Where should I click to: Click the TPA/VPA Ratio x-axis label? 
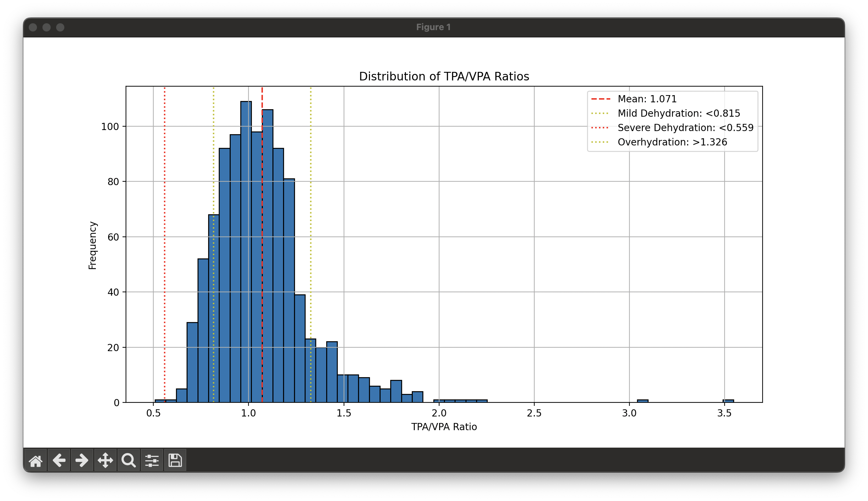coord(444,427)
